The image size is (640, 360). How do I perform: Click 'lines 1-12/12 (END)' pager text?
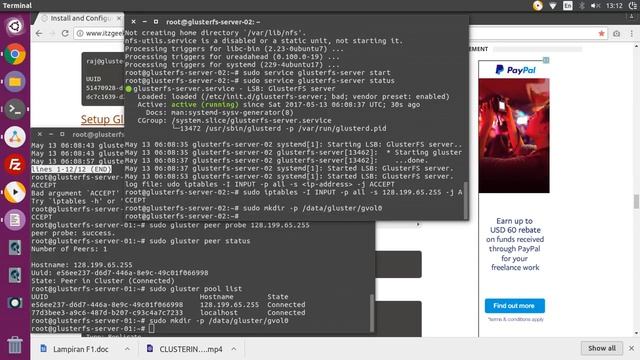[x=71, y=169]
